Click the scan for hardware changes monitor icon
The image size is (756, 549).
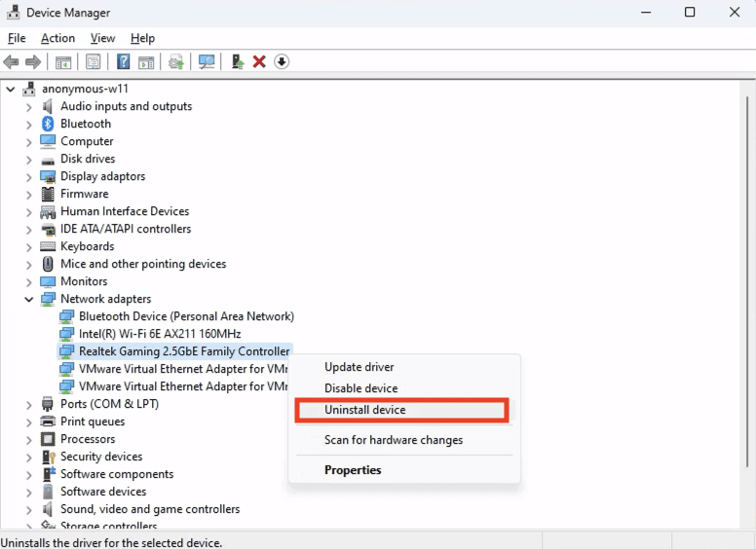207,62
